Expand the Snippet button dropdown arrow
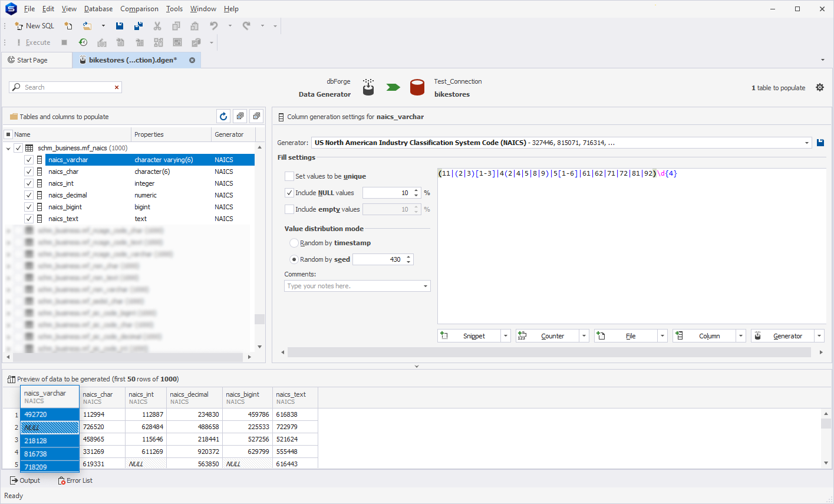834x504 pixels. pos(506,336)
